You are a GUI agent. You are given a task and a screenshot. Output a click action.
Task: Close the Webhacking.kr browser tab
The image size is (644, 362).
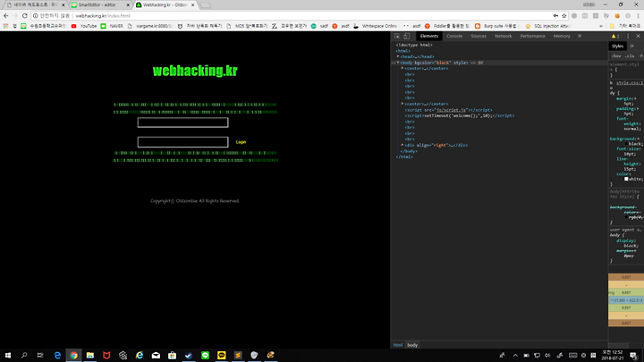click(192, 5)
